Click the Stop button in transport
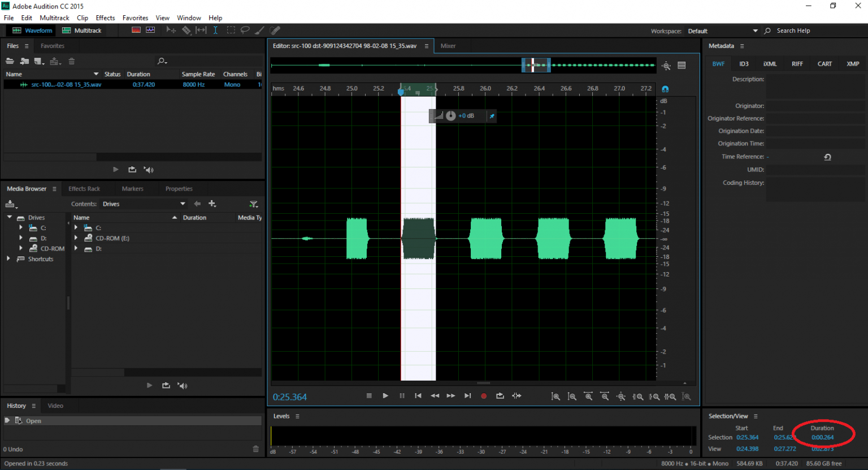The image size is (868, 470). point(369,396)
